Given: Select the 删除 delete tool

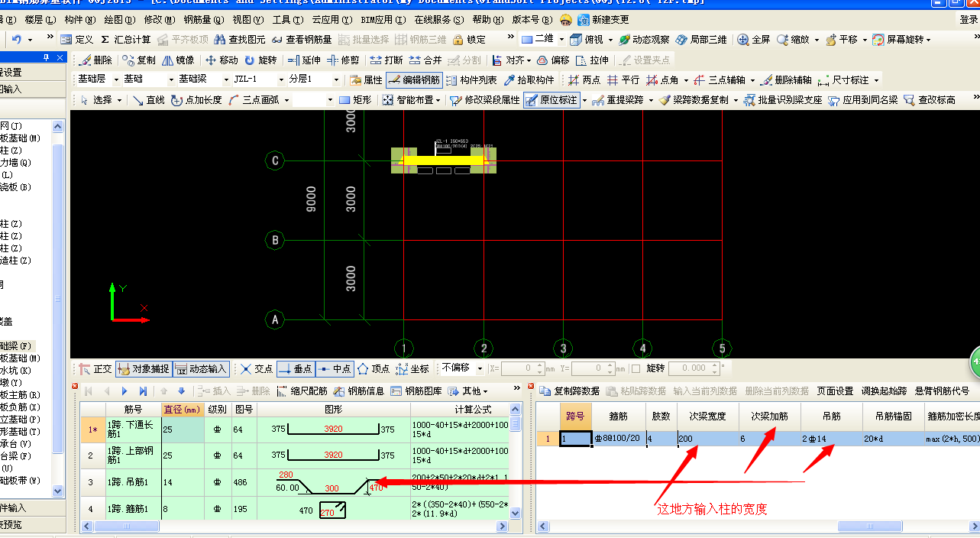Looking at the screenshot, I should [95, 60].
